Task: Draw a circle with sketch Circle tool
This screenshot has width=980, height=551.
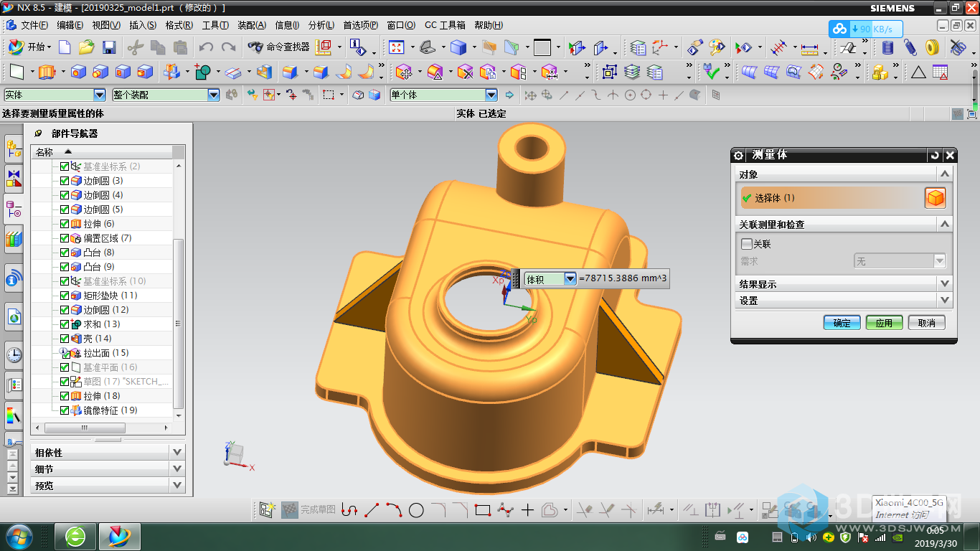Action: 416,510
